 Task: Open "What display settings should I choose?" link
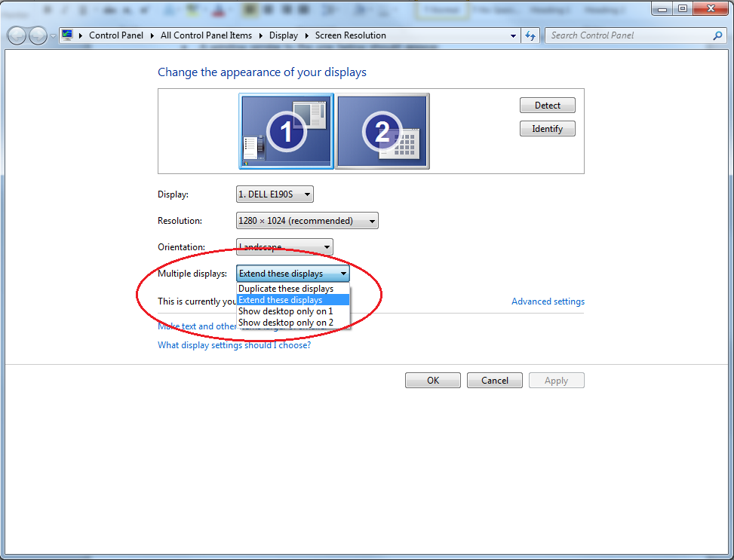(234, 345)
